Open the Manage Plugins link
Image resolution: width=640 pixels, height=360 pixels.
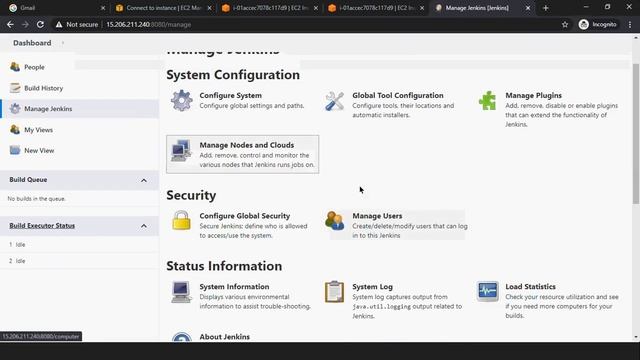533,96
